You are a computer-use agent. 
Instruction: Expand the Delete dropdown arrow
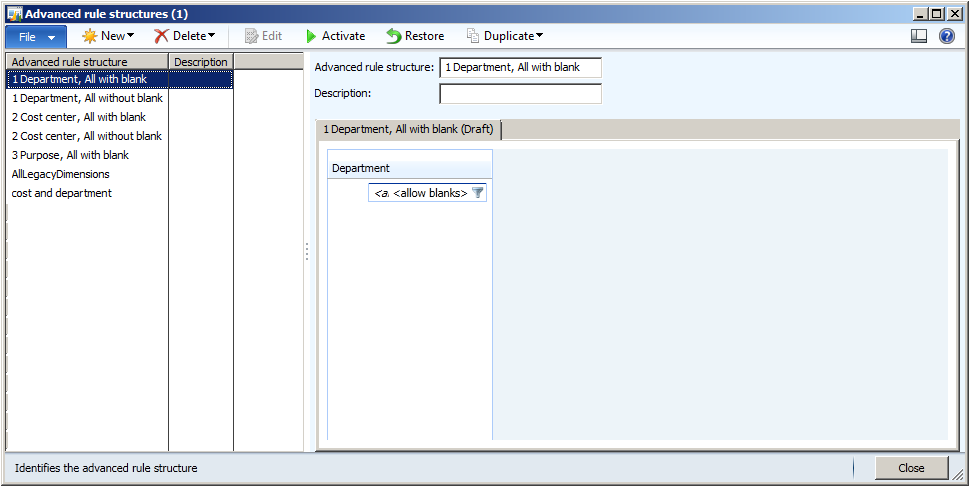(x=212, y=35)
